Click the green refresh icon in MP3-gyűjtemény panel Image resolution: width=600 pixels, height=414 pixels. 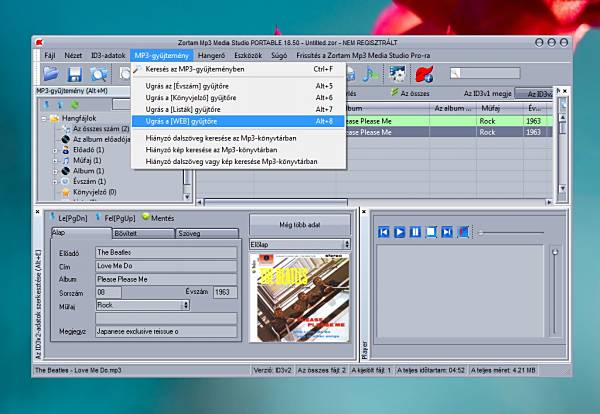(75, 104)
